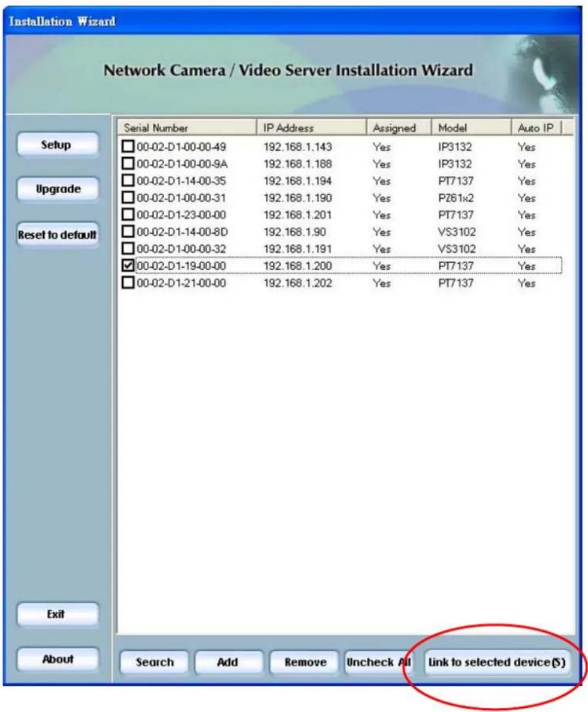
Task: Check the 00-02-D1-23-00-00 device box
Action: coord(128,214)
